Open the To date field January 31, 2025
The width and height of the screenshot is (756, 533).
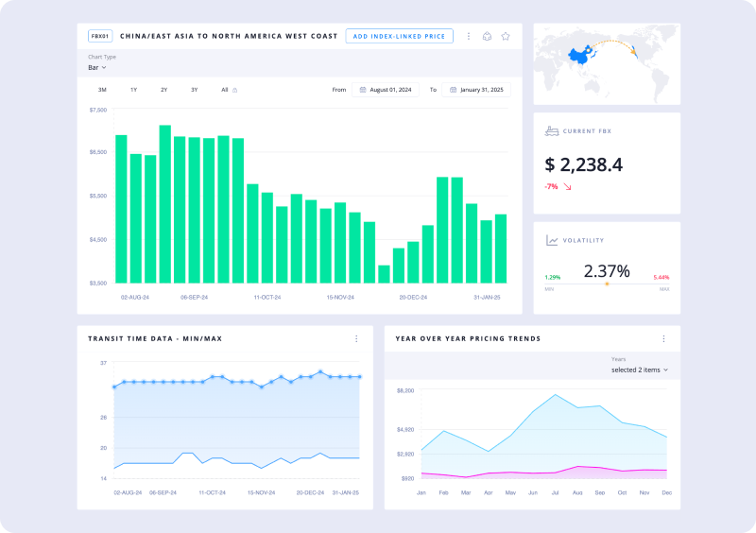coord(477,90)
